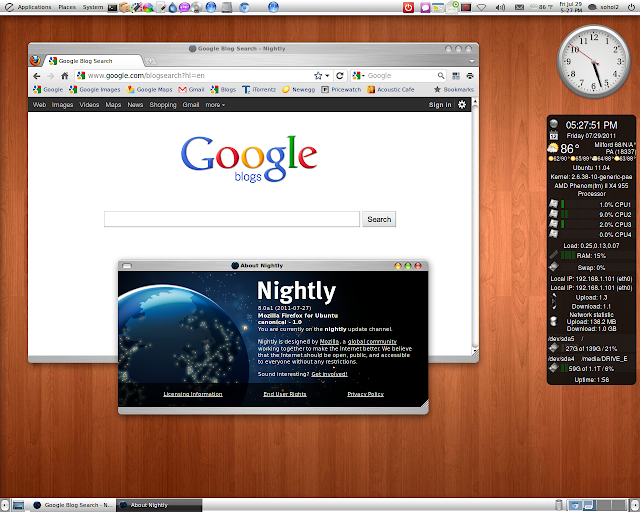Open the Acoustic Cafe bookmark
The image size is (640, 512).
pos(391,89)
